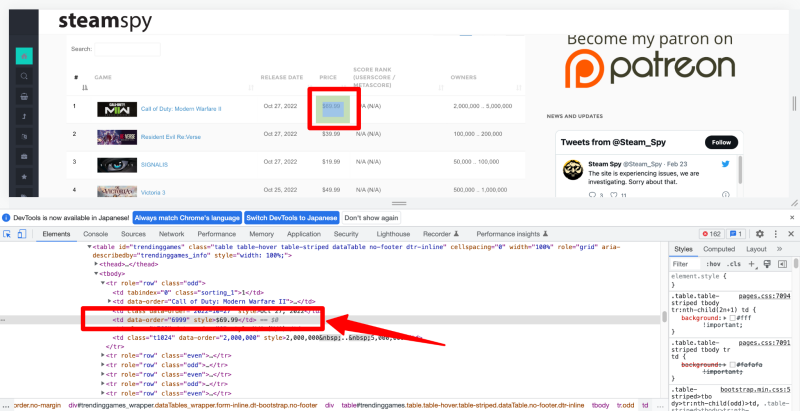Select tr.odd in the DevTools breadcrumb
This screenshot has height=411, width=800.
(x=626, y=405)
